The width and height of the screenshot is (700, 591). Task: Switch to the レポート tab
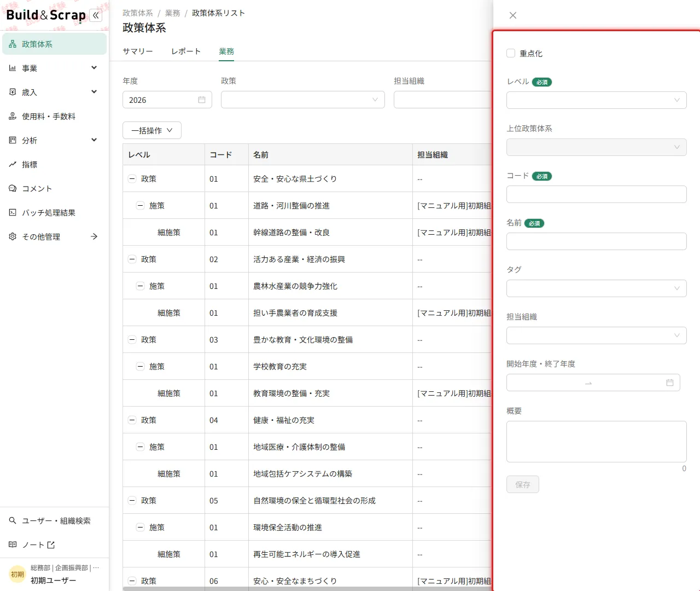click(x=186, y=51)
